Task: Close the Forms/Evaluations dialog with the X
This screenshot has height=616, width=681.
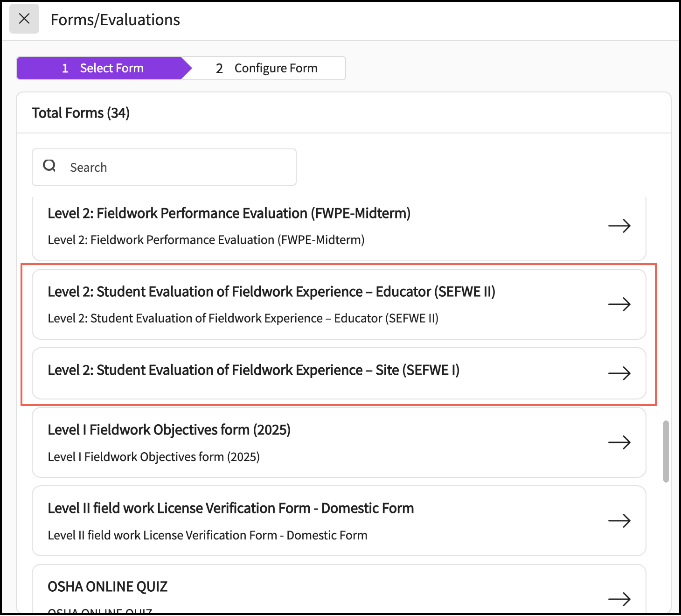Action: 24,19
